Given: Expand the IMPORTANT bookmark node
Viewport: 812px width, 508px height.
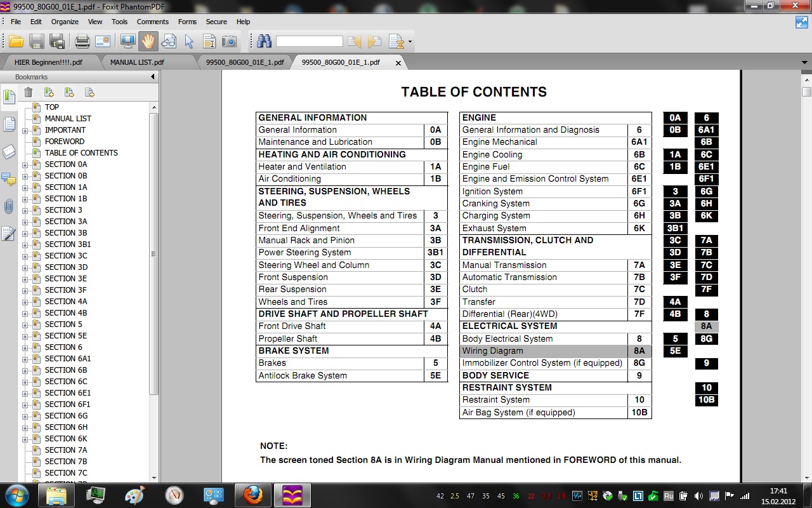Looking at the screenshot, I should [x=25, y=130].
